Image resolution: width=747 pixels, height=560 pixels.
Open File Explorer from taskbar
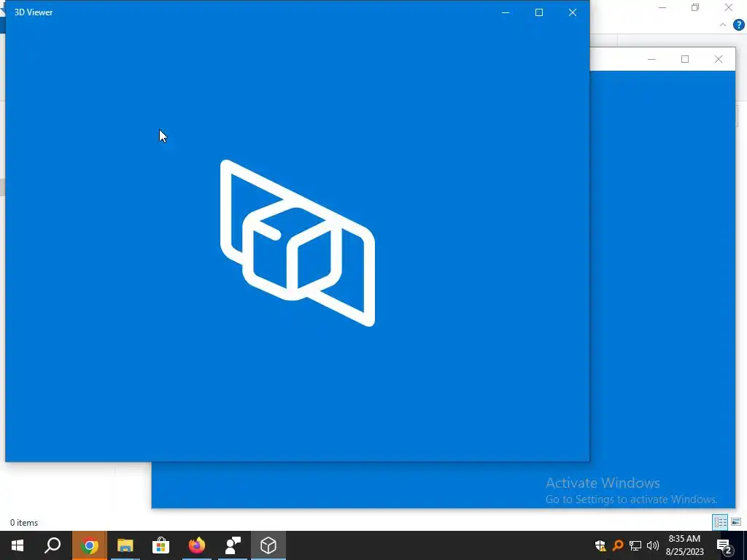click(125, 545)
